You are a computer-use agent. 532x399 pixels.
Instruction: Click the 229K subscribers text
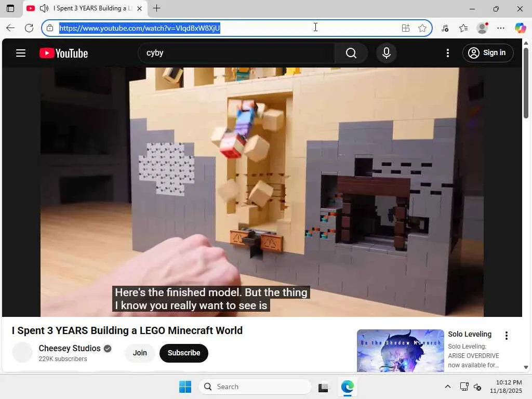coord(63,359)
